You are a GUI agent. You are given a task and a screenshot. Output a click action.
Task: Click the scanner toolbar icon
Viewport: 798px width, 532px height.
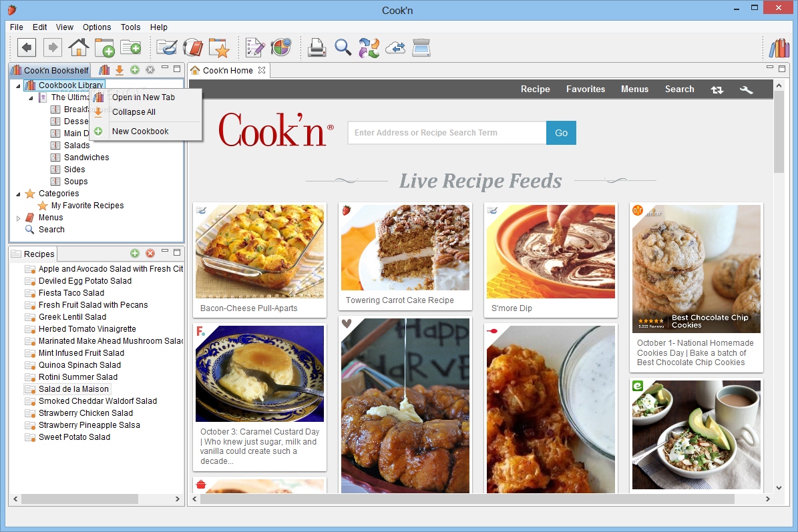[421, 48]
